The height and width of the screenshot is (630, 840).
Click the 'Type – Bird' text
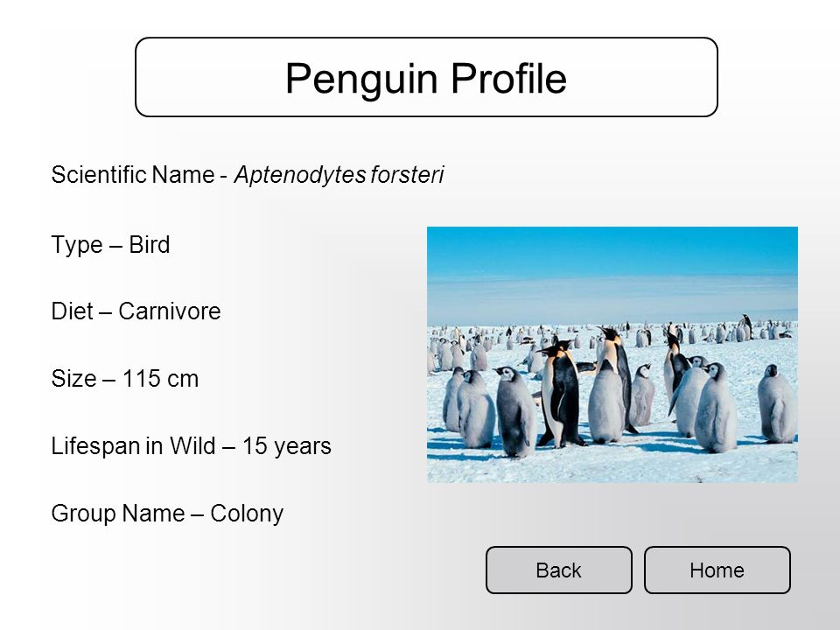(x=110, y=245)
